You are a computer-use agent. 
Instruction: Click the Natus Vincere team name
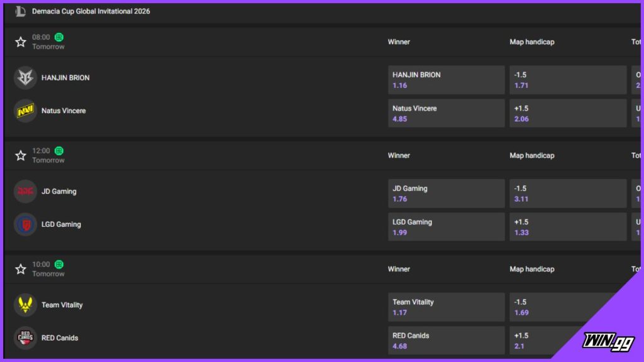(x=64, y=111)
